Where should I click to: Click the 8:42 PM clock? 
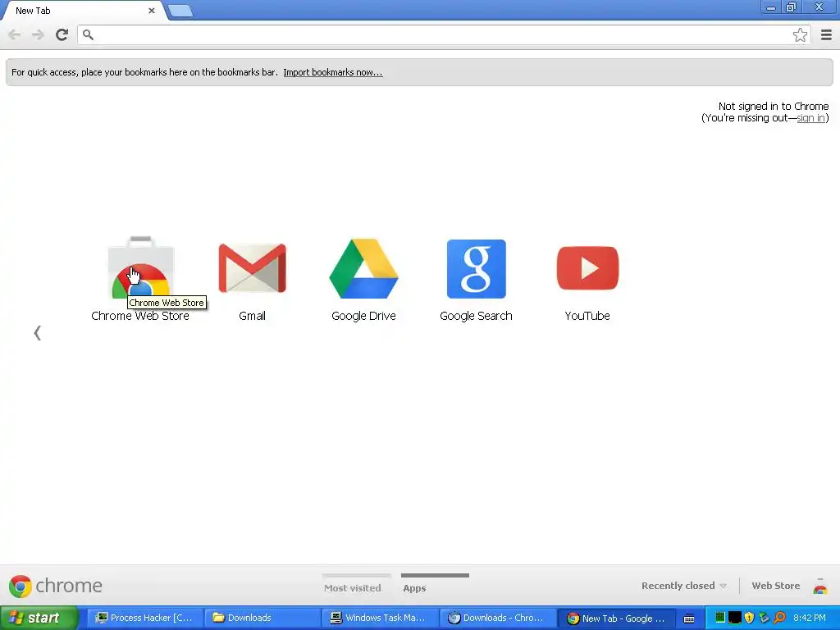(810, 618)
